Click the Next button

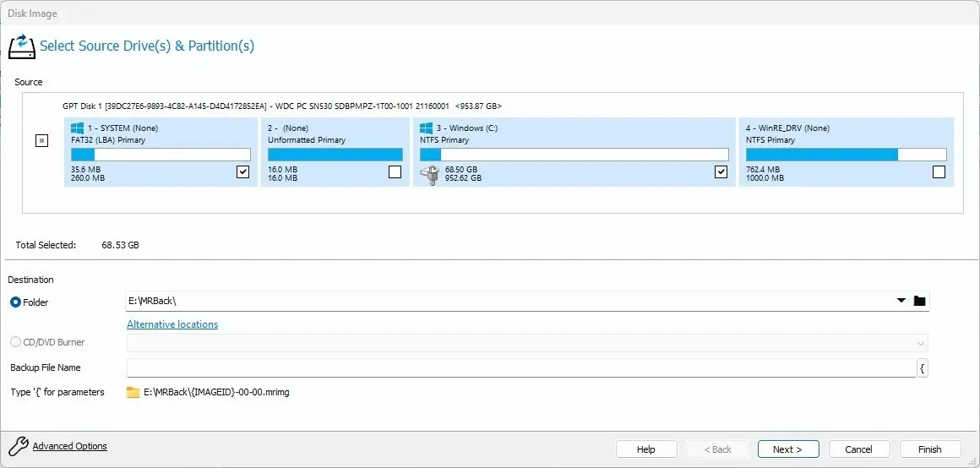point(787,449)
